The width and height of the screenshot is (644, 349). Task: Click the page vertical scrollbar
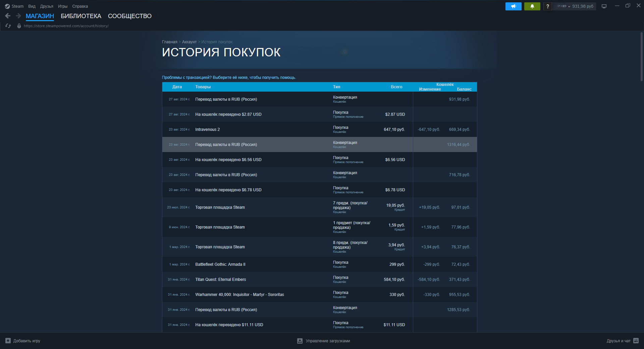642,56
